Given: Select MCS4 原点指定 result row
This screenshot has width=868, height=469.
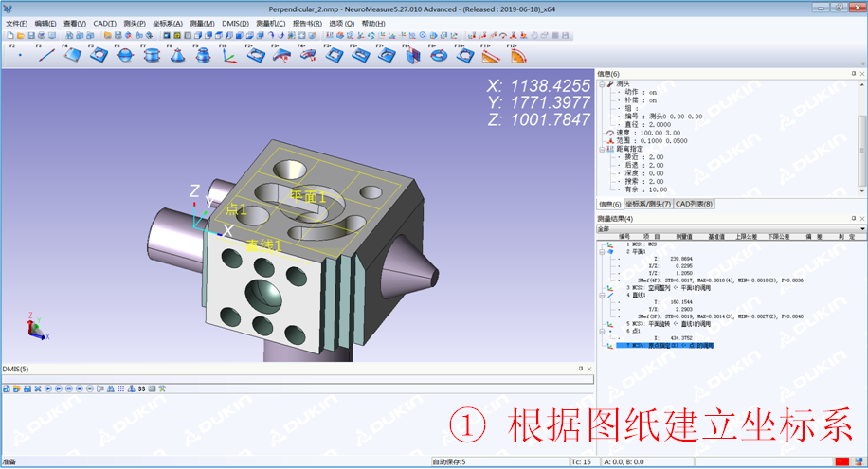Looking at the screenshot, I should pyautogui.click(x=665, y=347).
